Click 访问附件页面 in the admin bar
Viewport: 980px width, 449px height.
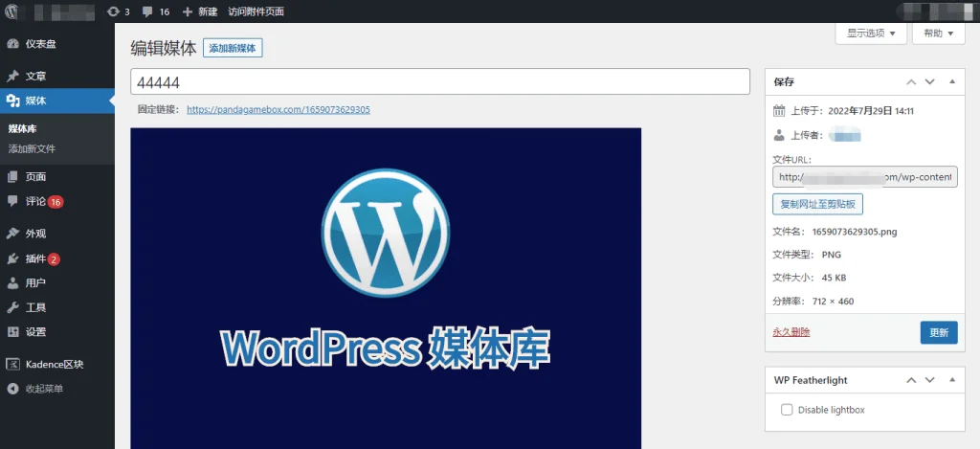coord(256,11)
